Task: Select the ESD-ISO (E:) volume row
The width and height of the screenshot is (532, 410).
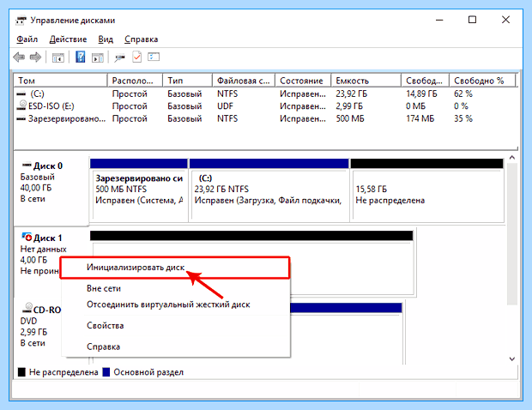Action: tap(266, 106)
